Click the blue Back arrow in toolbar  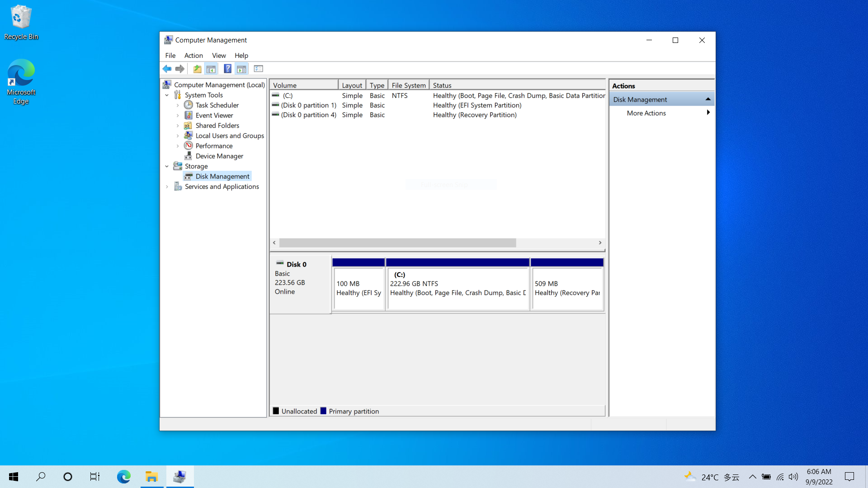point(167,69)
